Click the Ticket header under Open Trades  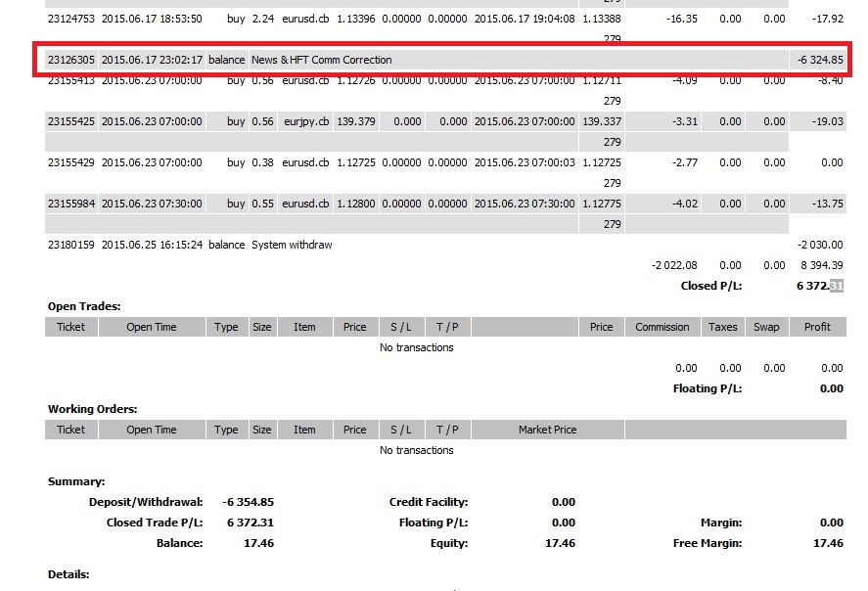[x=70, y=327]
